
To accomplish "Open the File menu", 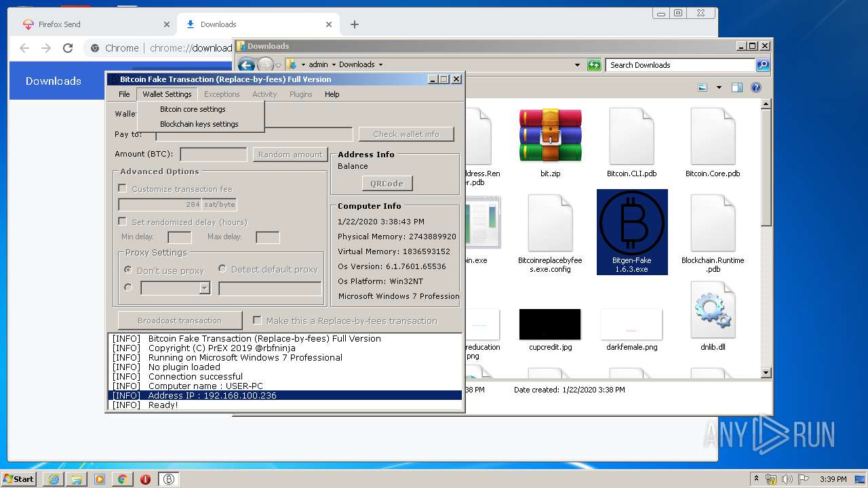I will click(124, 94).
